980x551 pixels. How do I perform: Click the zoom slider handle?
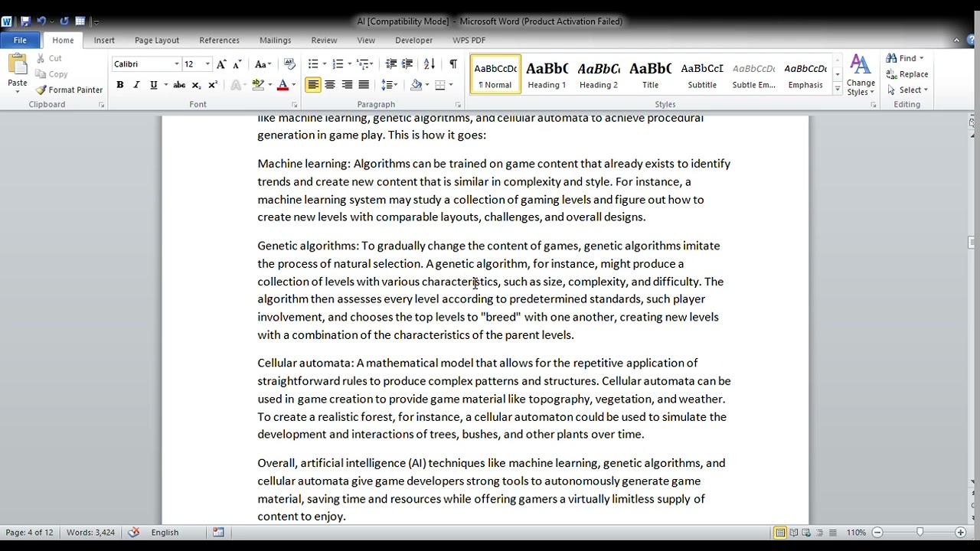click(920, 533)
